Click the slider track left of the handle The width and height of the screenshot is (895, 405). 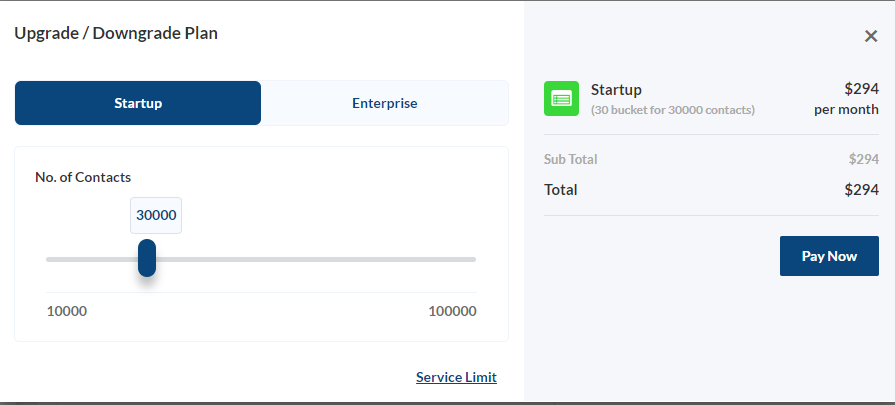click(x=92, y=260)
